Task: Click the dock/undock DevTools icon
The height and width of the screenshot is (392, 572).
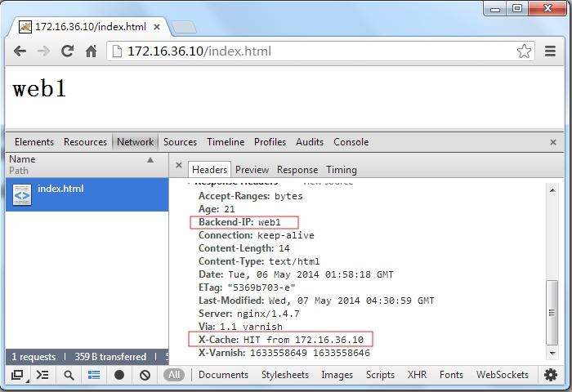Action: point(17,375)
